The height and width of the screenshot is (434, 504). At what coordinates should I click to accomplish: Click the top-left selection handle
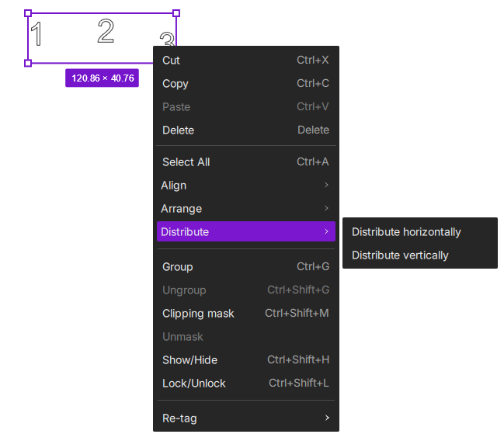coord(28,13)
